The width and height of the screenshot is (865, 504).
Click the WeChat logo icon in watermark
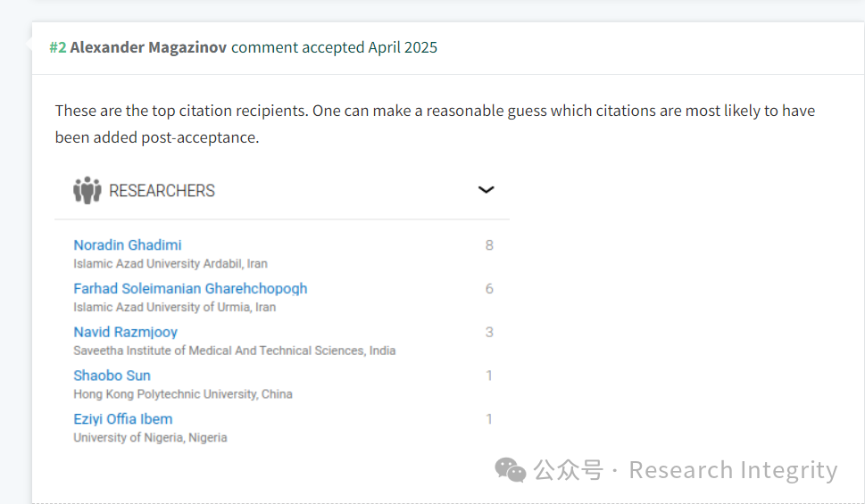click(x=511, y=470)
